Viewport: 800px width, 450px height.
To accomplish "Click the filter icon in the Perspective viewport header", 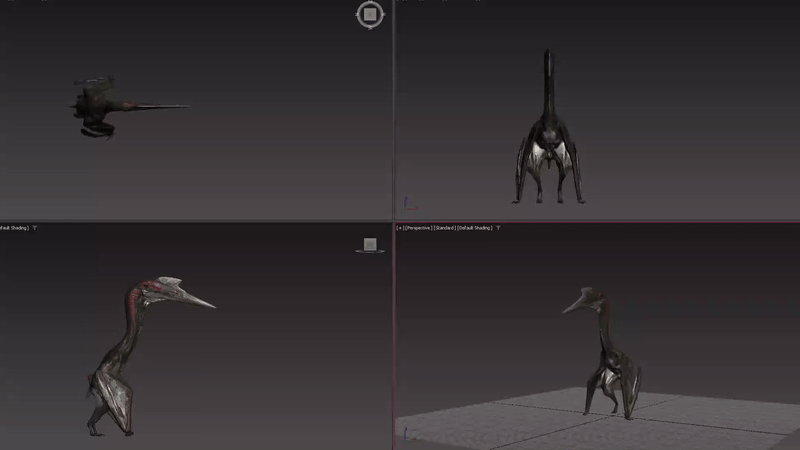I will 498,228.
